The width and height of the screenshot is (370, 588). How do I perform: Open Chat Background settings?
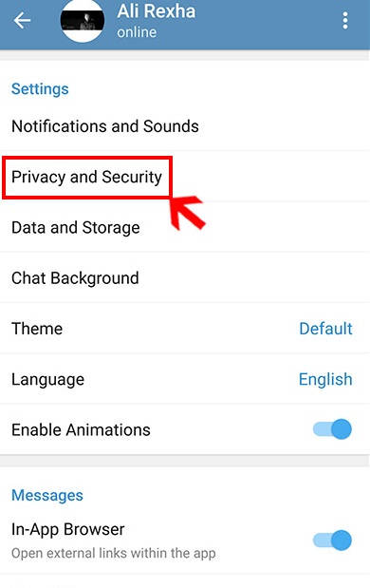coord(185,278)
